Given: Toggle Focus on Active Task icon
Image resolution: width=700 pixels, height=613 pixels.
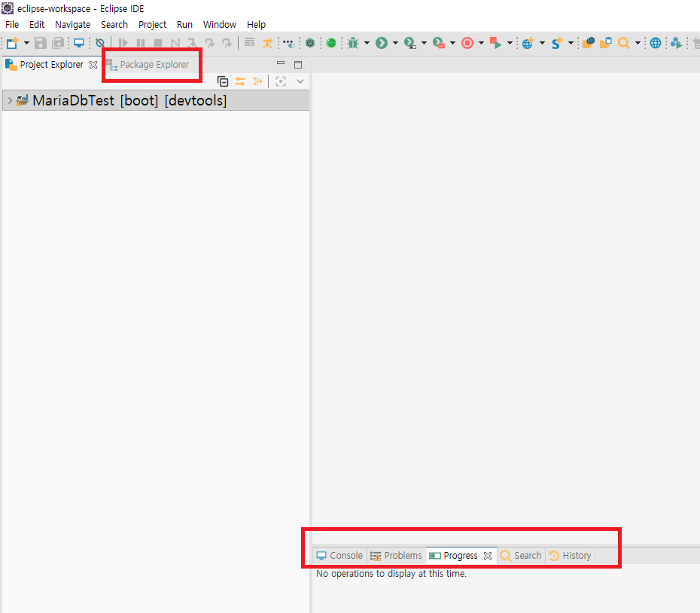Looking at the screenshot, I should pos(280,81).
